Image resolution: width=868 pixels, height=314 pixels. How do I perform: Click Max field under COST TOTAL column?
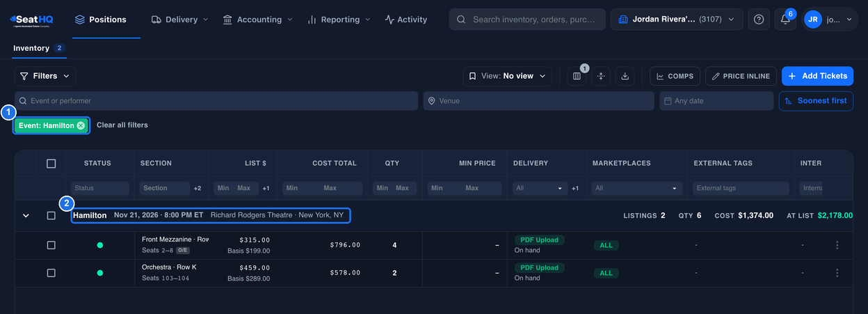[x=341, y=188]
